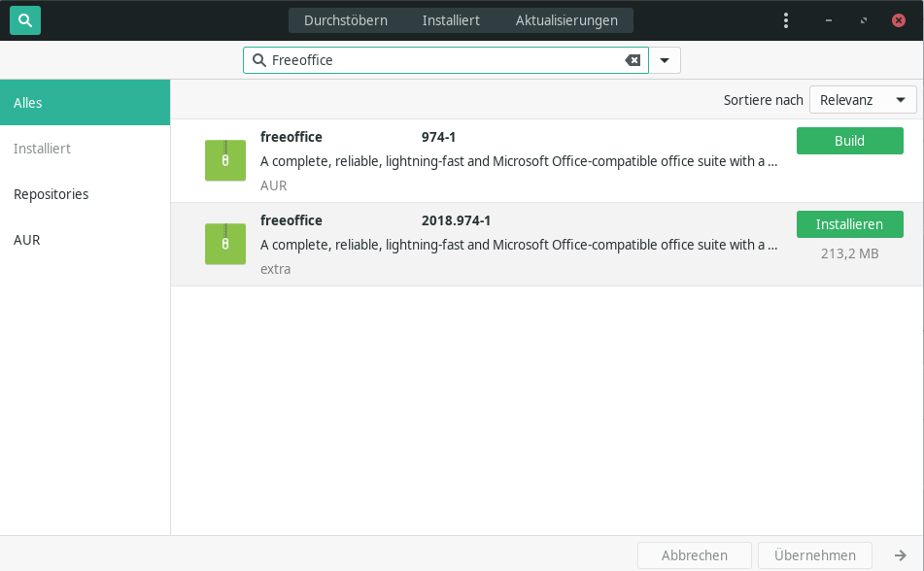924x571 pixels.
Task: Select Installiert filter in the sidebar
Action: (x=85, y=149)
